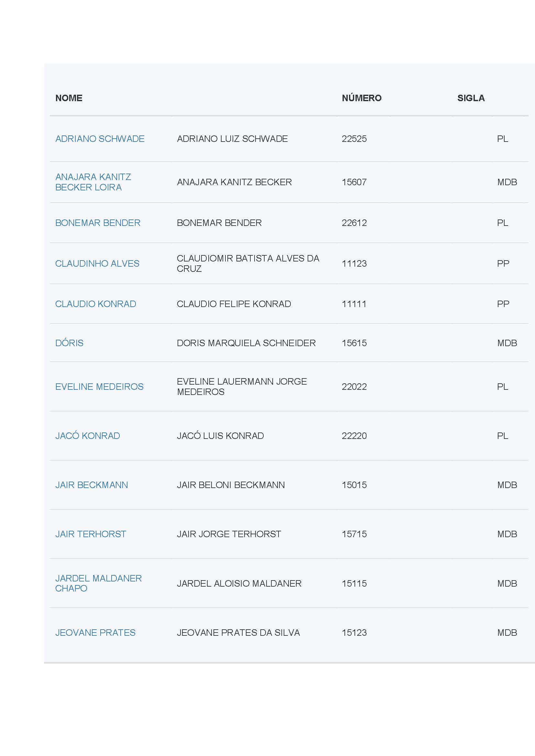Click full name DORIS MARQUIELA SCHNEIDER
535x756 pixels.
pyautogui.click(x=246, y=343)
